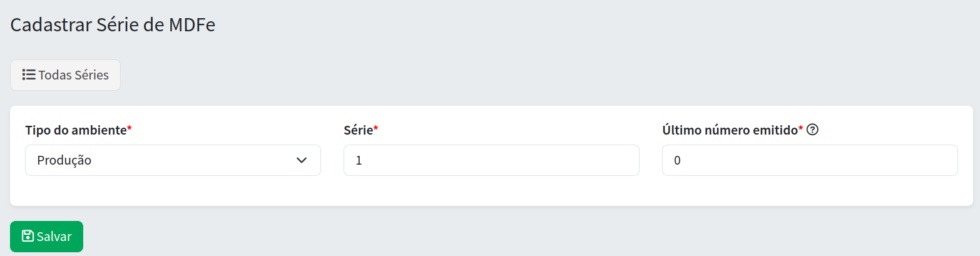Select the Produção value shown in dropdown
Screen dimensions: 980x256
(64, 160)
